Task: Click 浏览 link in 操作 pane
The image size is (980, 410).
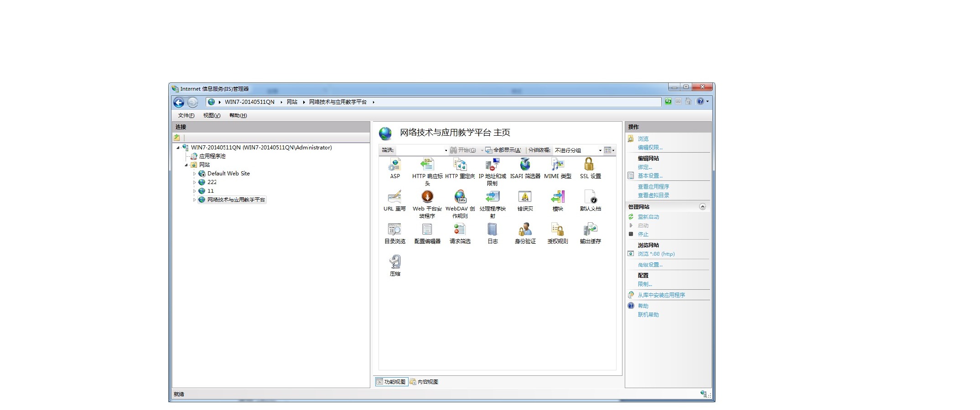Action: pos(643,138)
